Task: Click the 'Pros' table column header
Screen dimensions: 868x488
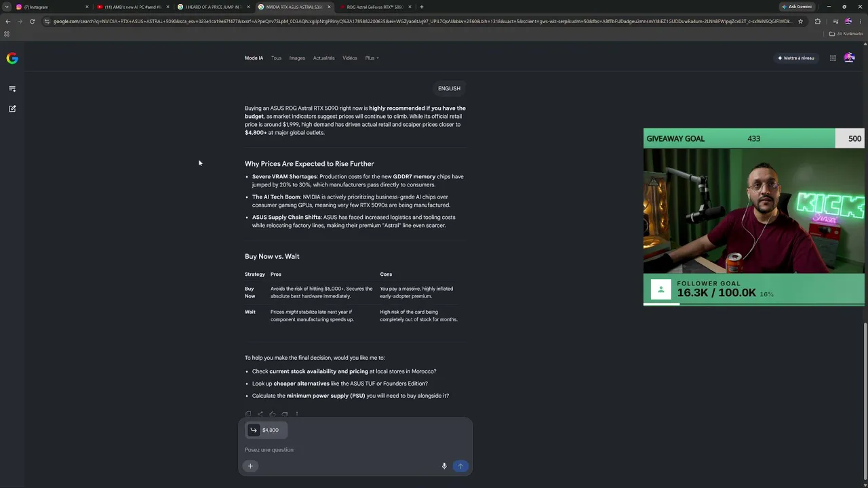Action: pos(276,274)
